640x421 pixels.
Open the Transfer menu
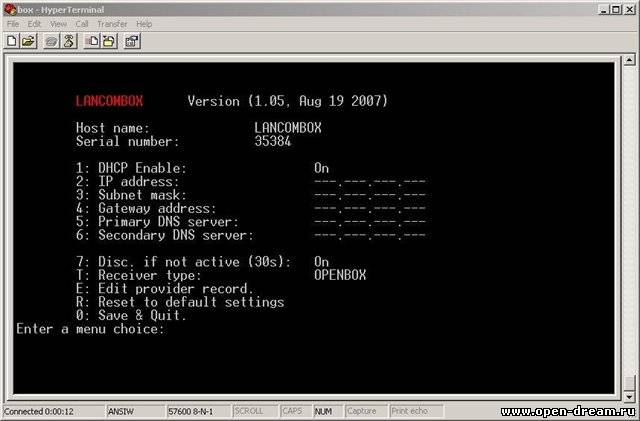[x=112, y=24]
